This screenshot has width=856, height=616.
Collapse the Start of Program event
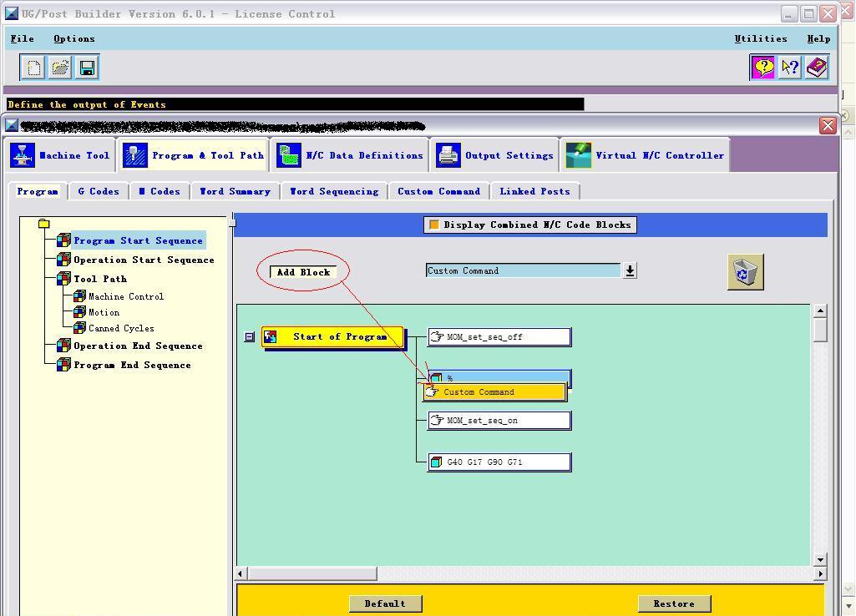coord(250,336)
